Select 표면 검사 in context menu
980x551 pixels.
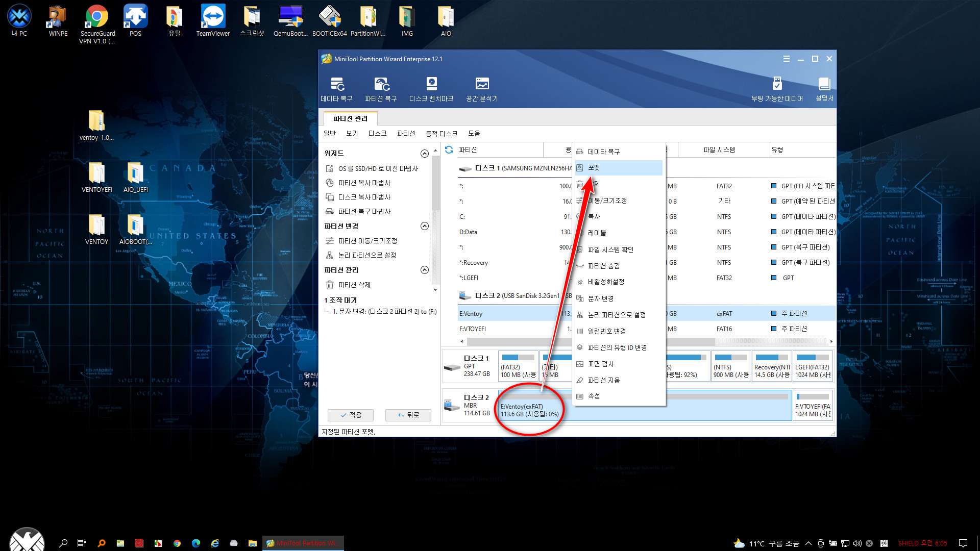click(619, 364)
